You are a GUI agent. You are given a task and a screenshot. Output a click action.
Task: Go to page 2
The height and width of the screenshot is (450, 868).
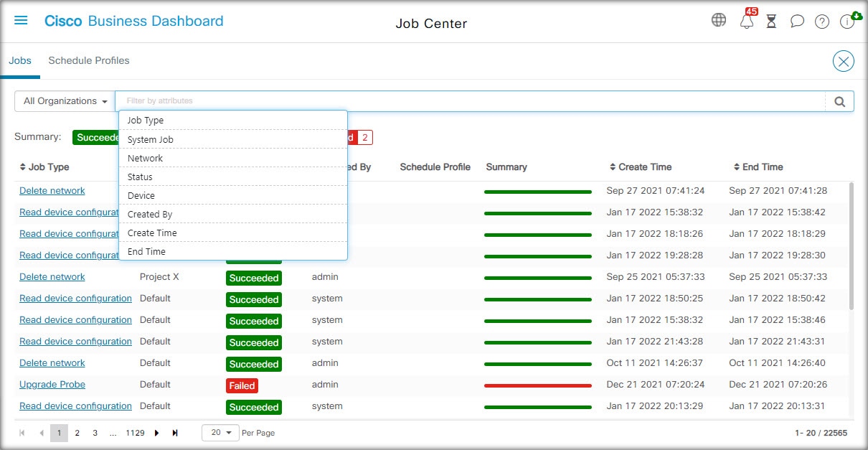click(x=77, y=433)
